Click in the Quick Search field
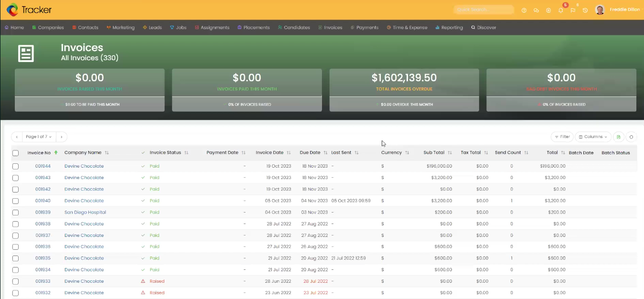644x299 pixels. coord(483,10)
